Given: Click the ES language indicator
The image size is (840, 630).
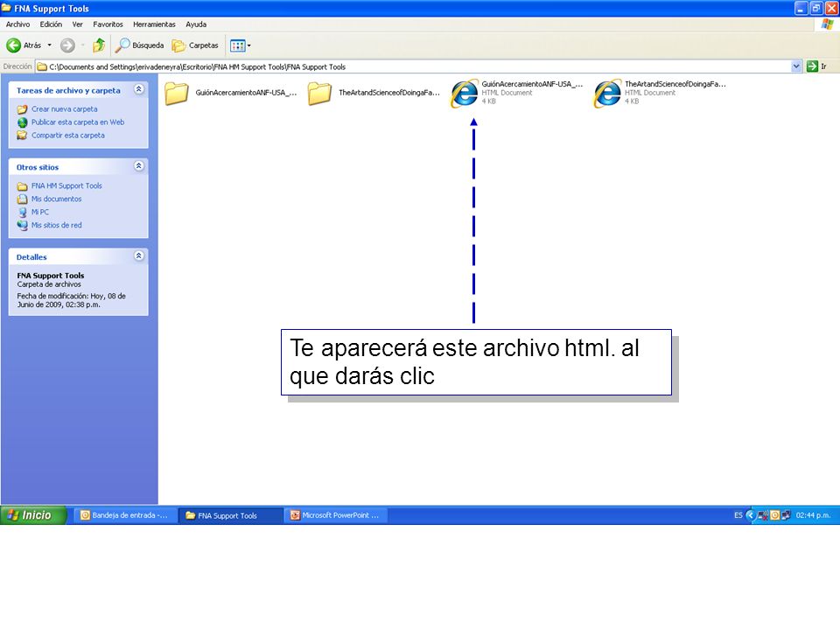Looking at the screenshot, I should [738, 515].
